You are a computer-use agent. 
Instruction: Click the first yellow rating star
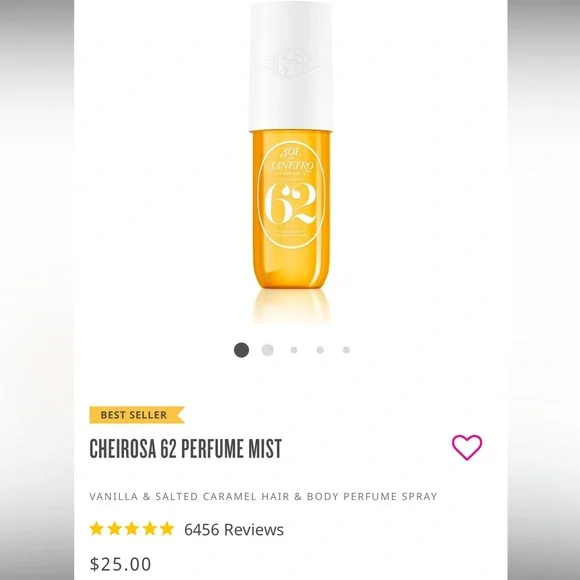96,529
